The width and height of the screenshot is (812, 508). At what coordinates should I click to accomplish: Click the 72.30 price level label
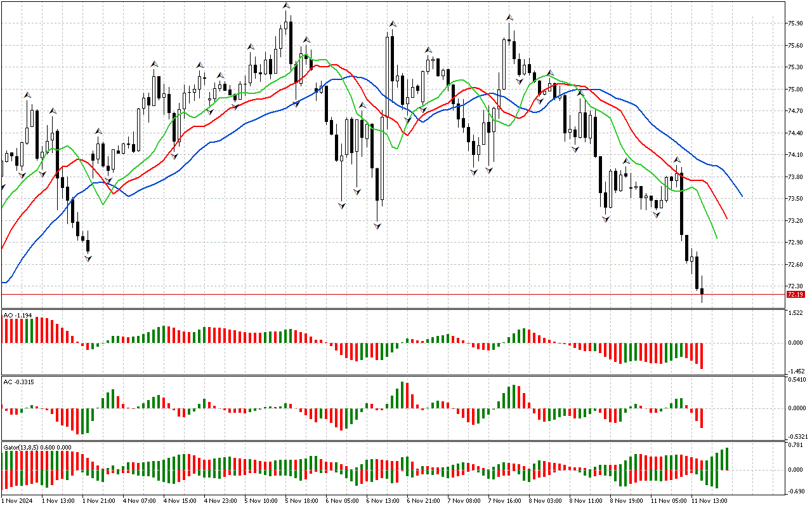pyautogui.click(x=796, y=286)
